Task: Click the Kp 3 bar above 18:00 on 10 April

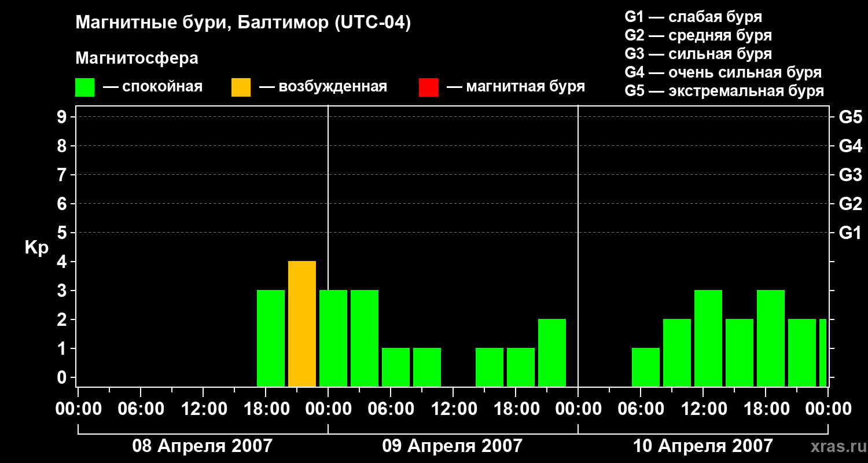Action: [x=771, y=338]
